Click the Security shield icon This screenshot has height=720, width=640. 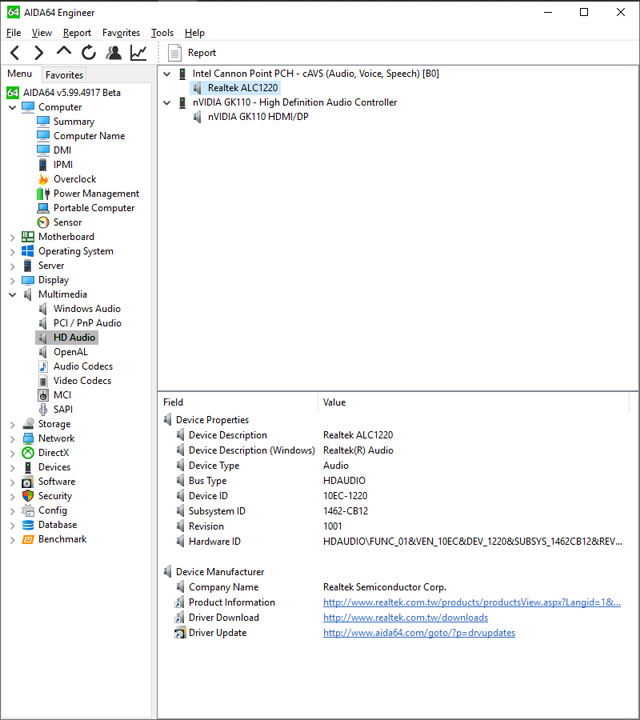click(28, 496)
